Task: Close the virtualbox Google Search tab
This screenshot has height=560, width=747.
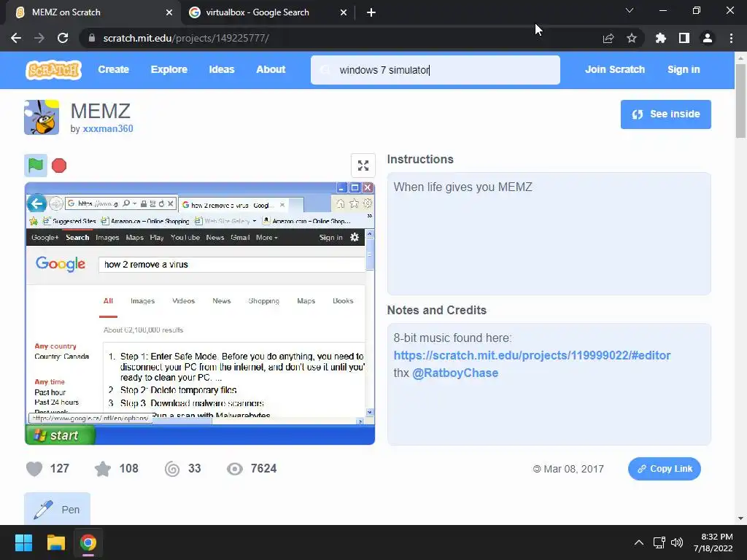Action: [344, 12]
